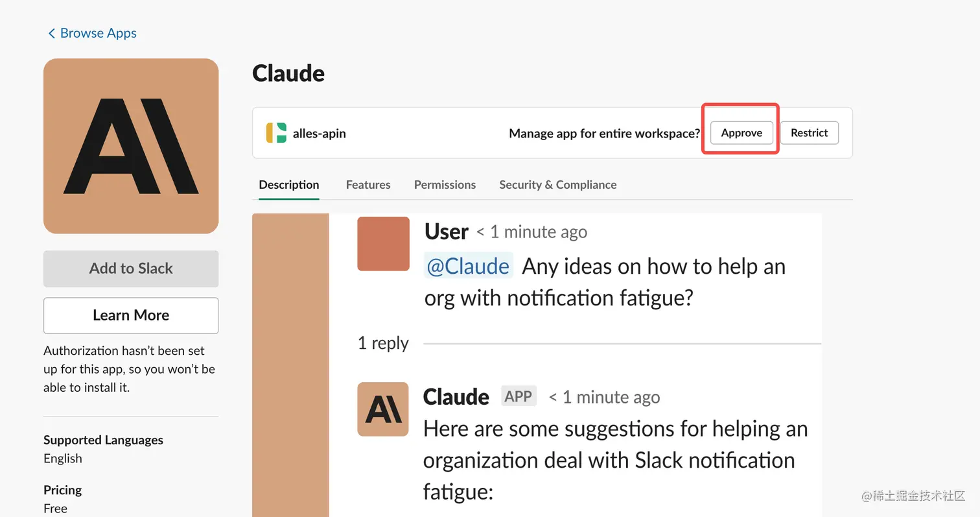980x517 pixels.
Task: Click the authorization not set up notice
Action: click(130, 369)
